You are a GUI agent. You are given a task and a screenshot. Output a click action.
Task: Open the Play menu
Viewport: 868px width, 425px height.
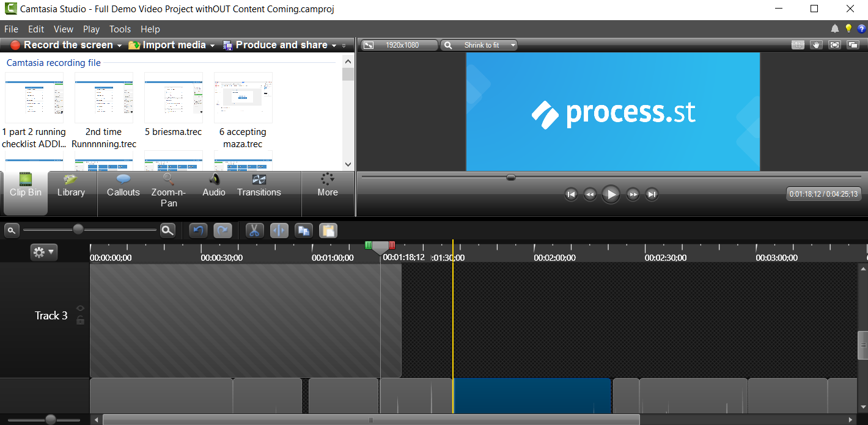click(91, 29)
